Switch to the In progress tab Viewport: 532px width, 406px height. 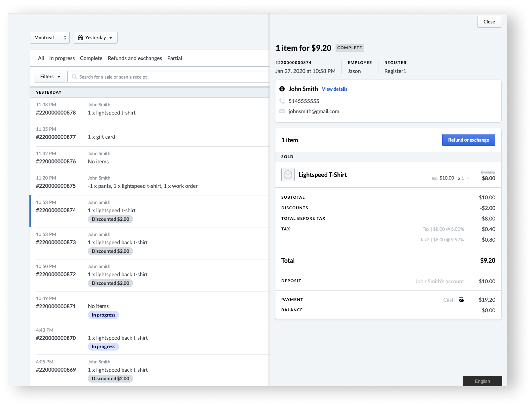click(62, 58)
